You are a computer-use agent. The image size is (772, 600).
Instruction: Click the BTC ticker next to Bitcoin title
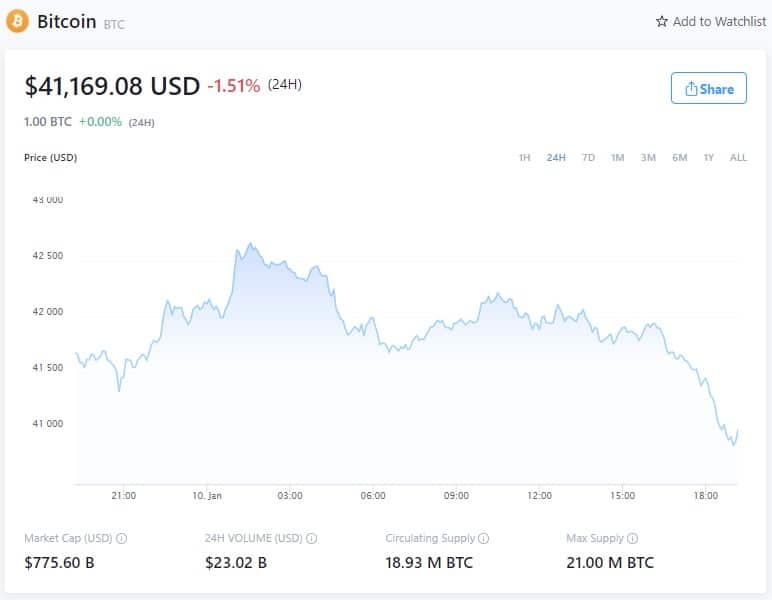[x=114, y=24]
